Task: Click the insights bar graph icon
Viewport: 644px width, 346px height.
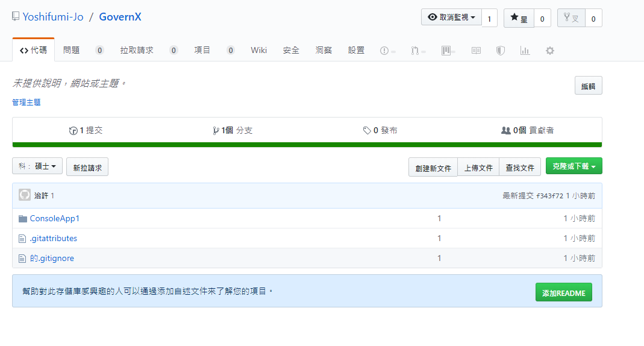Action: point(525,51)
